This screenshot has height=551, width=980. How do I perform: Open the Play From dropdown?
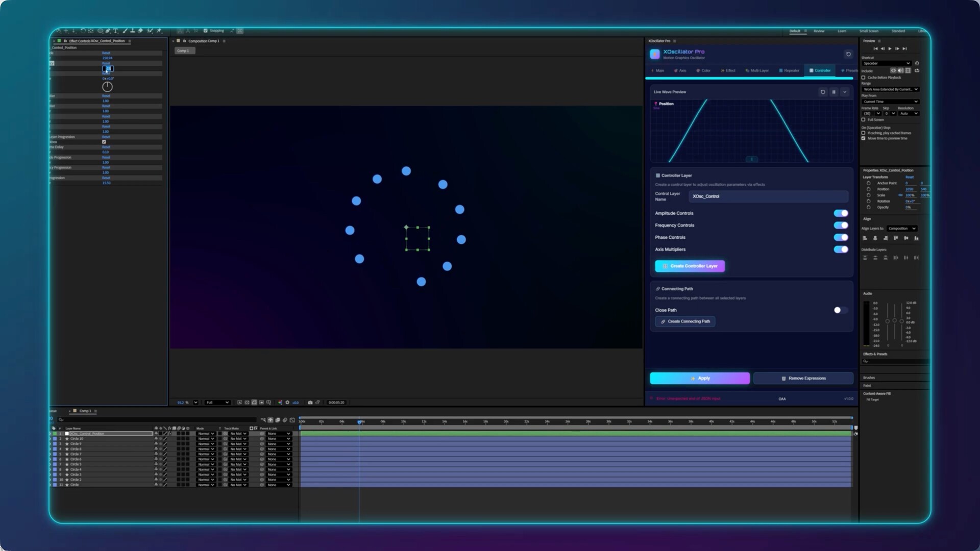[x=890, y=102]
